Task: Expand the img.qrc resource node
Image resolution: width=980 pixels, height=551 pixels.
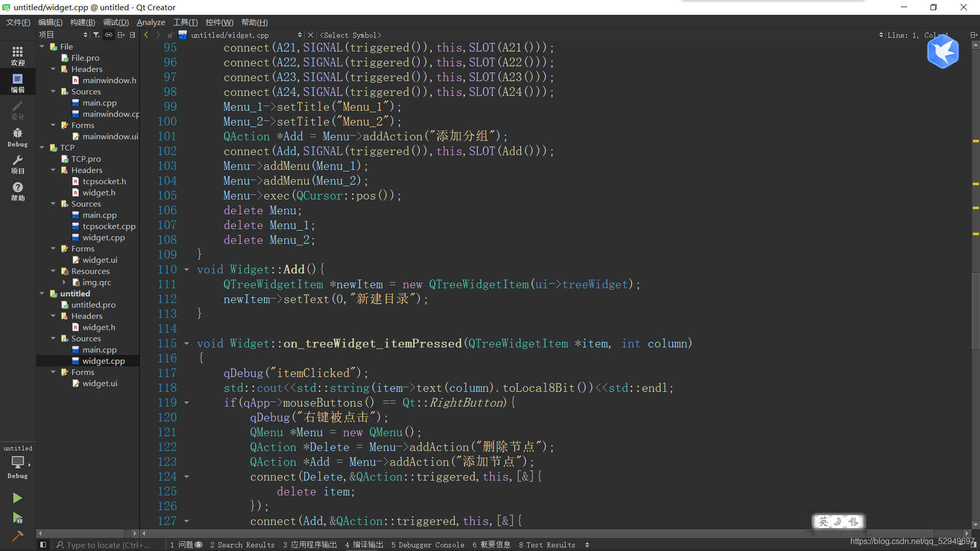Action: coord(64,282)
